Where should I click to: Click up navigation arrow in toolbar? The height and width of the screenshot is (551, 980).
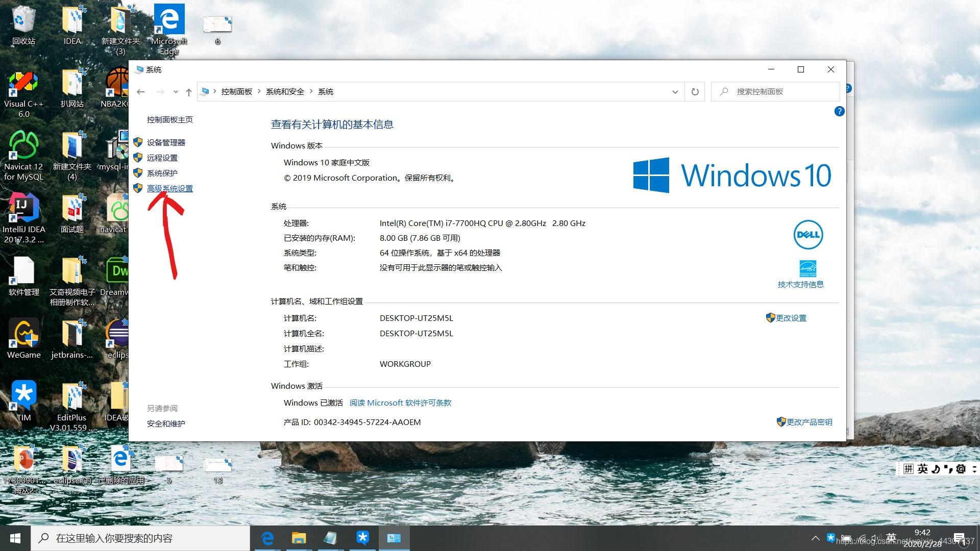pyautogui.click(x=189, y=91)
